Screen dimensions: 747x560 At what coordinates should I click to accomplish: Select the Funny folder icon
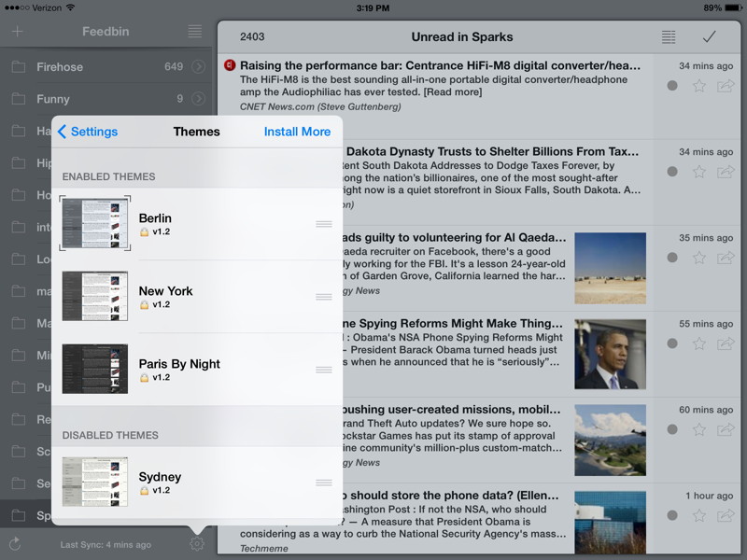pyautogui.click(x=19, y=99)
